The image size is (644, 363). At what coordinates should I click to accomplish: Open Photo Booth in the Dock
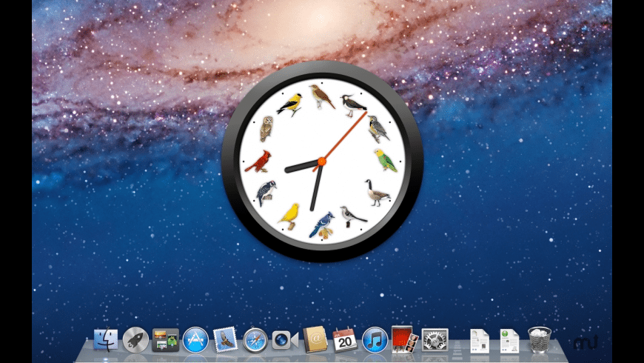click(x=405, y=339)
